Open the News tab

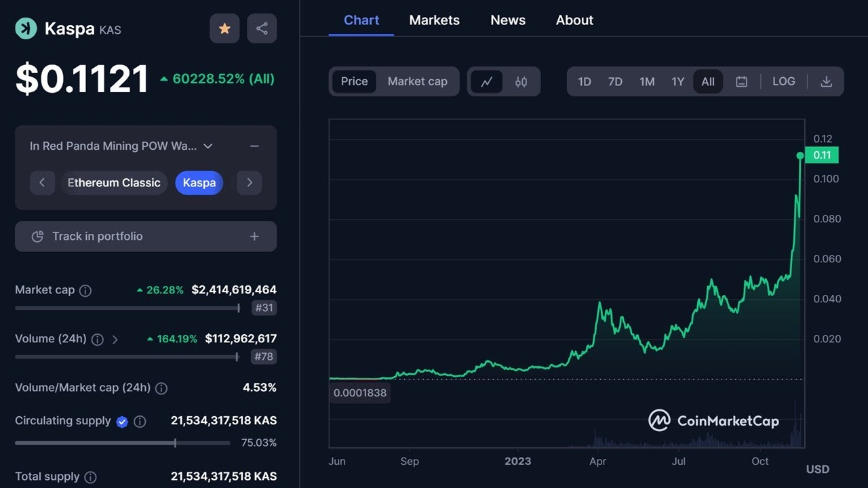point(507,20)
